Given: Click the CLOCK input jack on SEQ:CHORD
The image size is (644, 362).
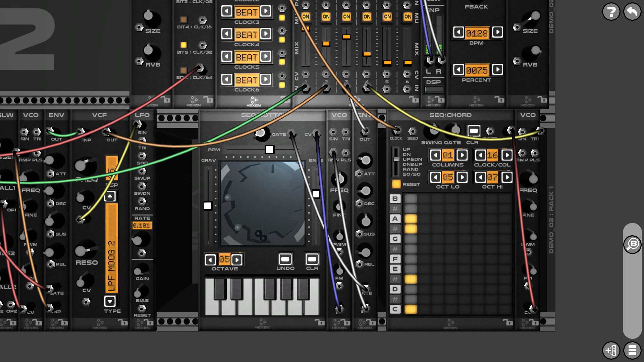Looking at the screenshot, I should click(x=396, y=131).
